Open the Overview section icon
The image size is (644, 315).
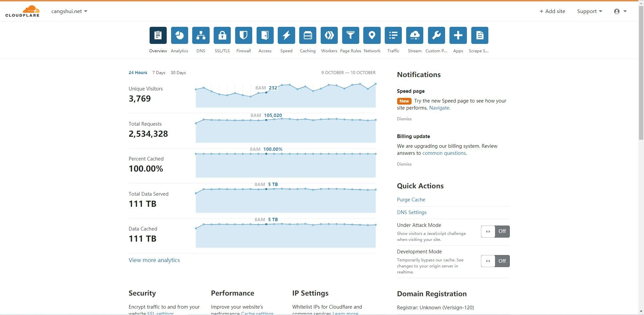click(158, 35)
